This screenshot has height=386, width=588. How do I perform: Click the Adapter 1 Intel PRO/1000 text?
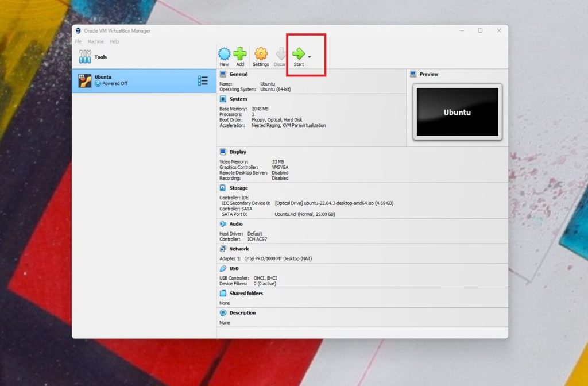click(x=278, y=259)
